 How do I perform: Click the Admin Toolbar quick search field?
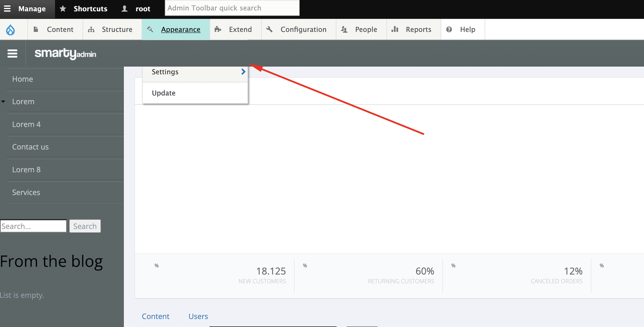tap(232, 8)
